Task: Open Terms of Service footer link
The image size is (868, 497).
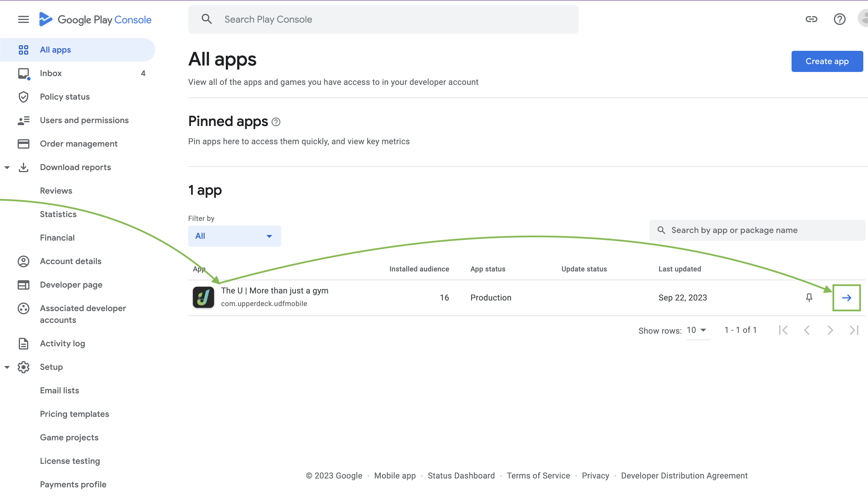Action: point(538,476)
